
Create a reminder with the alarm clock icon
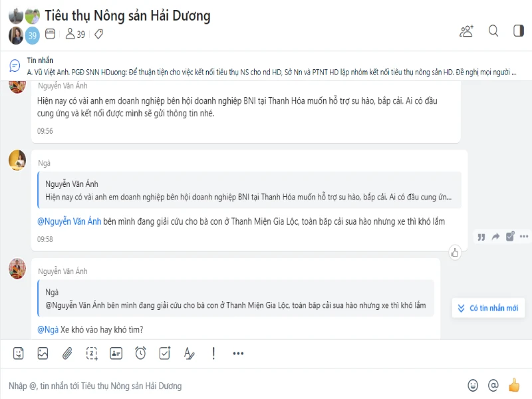[x=140, y=354]
